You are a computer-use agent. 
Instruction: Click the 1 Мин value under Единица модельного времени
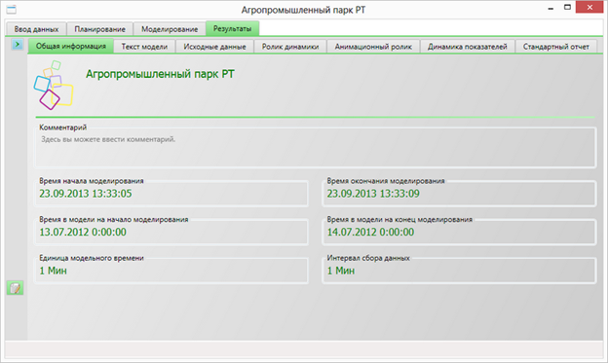pyautogui.click(x=54, y=271)
